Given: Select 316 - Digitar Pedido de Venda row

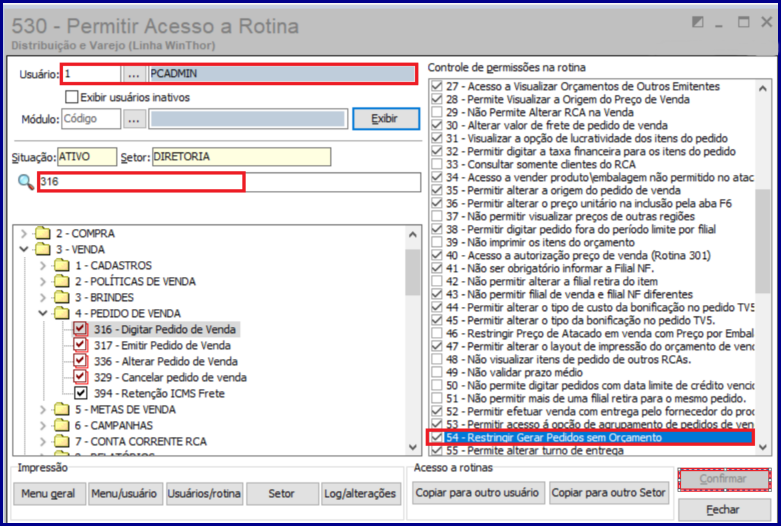Looking at the screenshot, I should 164,329.
